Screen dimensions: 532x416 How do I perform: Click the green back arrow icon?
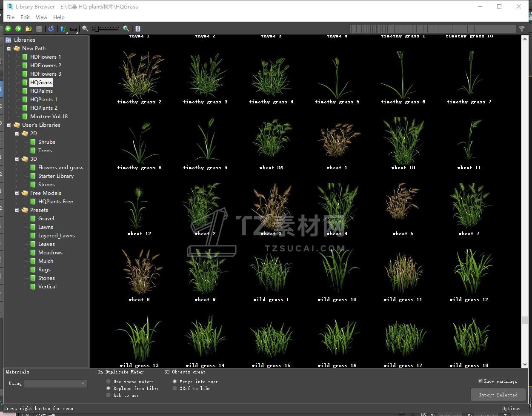[x=8, y=28]
